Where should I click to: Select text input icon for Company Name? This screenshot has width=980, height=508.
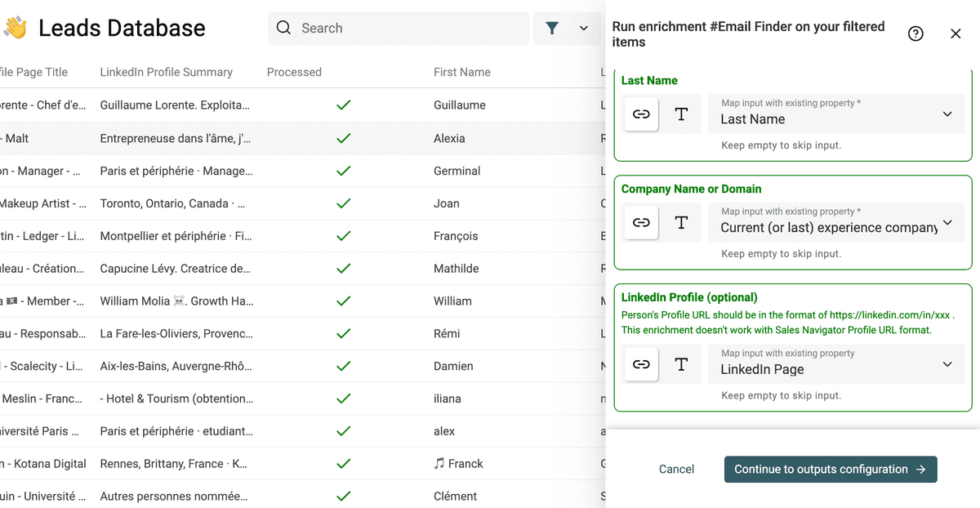(x=681, y=222)
